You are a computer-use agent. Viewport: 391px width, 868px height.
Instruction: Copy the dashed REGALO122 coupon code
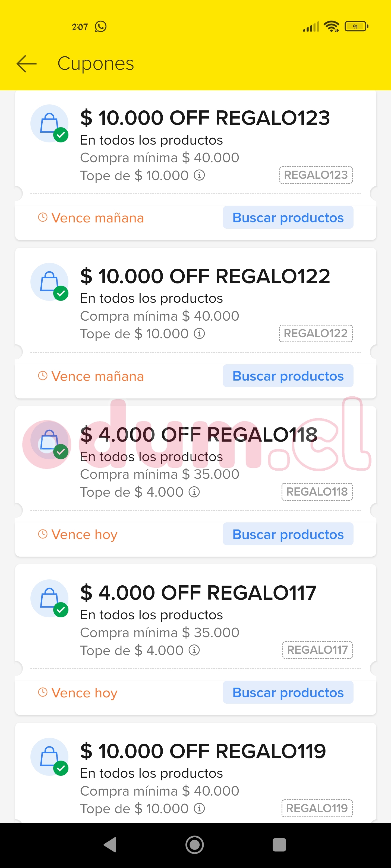(316, 333)
